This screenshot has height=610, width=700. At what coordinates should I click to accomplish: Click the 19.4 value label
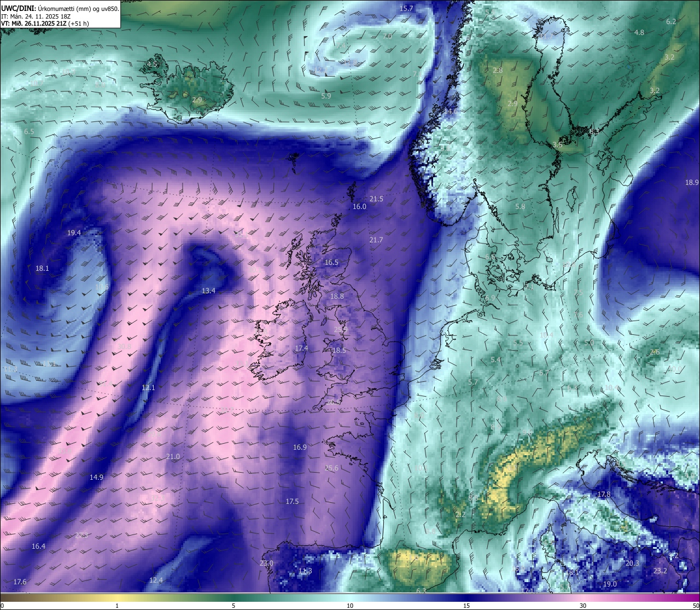pyautogui.click(x=74, y=233)
